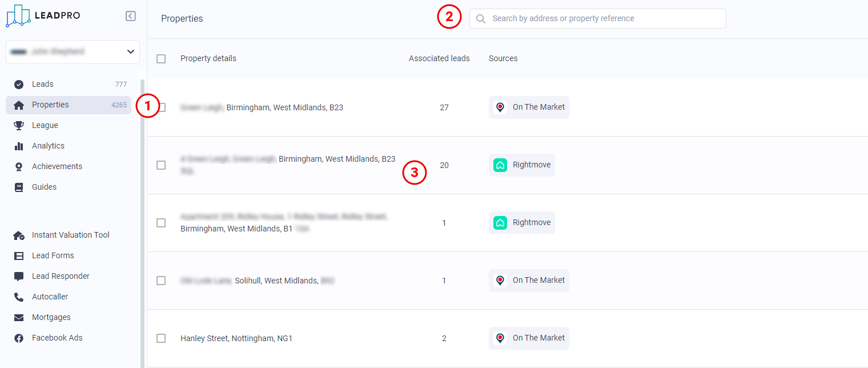Image resolution: width=868 pixels, height=368 pixels.
Task: Open the Instant Valuation Tool menu item
Action: pyautogui.click(x=70, y=235)
